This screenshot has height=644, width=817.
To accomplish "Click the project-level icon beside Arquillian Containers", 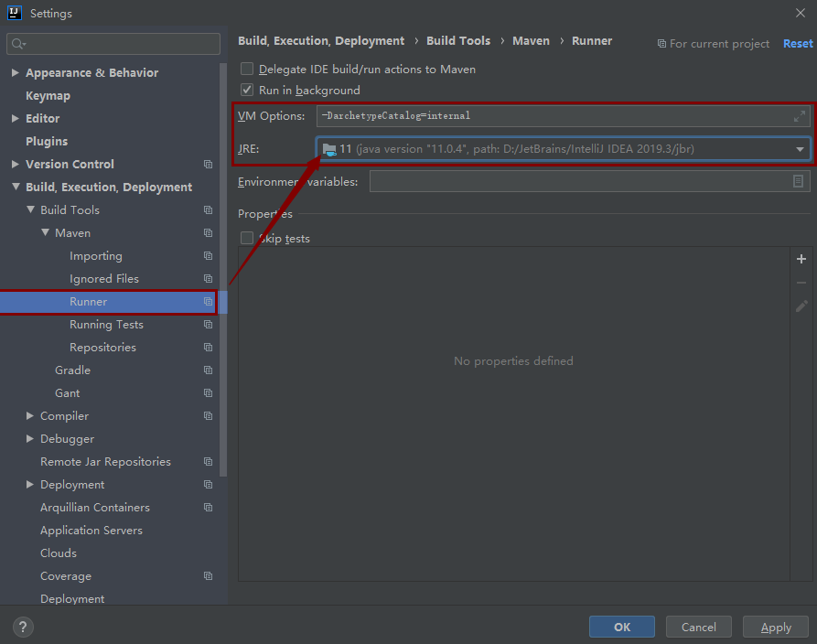I will [208, 508].
